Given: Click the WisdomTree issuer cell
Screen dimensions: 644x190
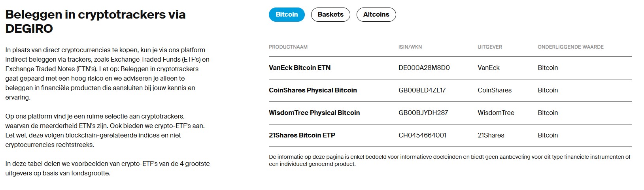Looking at the screenshot, I should [496, 113].
